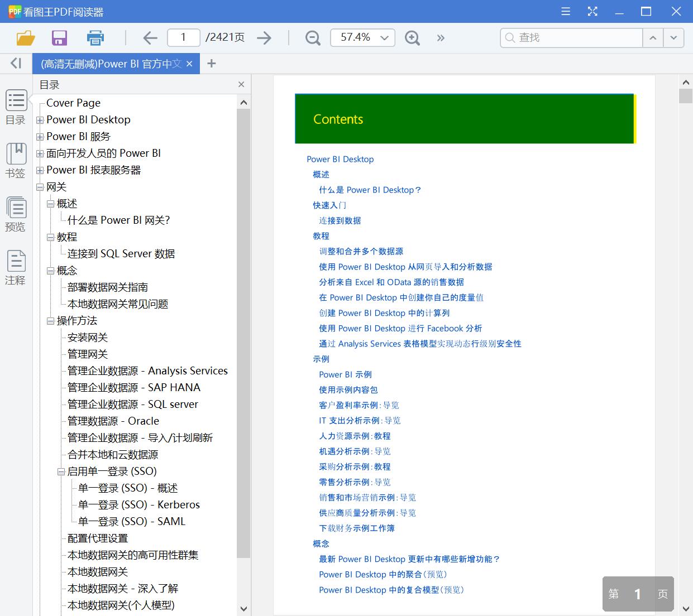Collapse the 教程 tree node
This screenshot has width=693, height=616.
click(50, 237)
